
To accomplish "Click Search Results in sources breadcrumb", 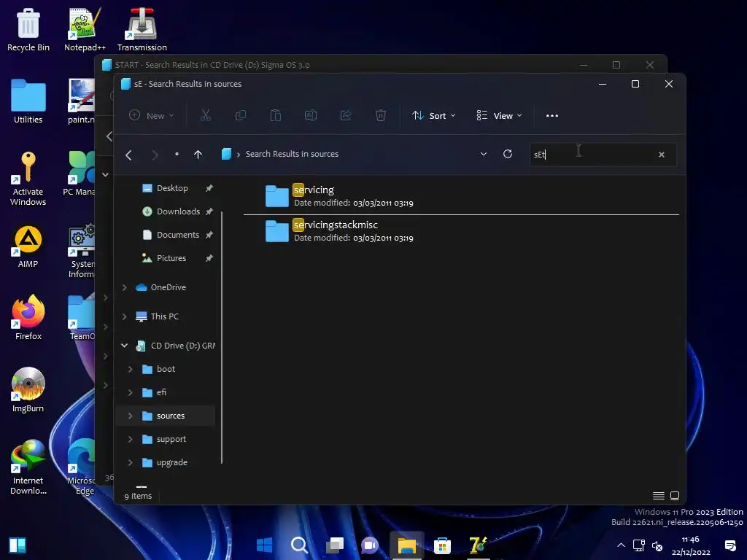I will (292, 154).
